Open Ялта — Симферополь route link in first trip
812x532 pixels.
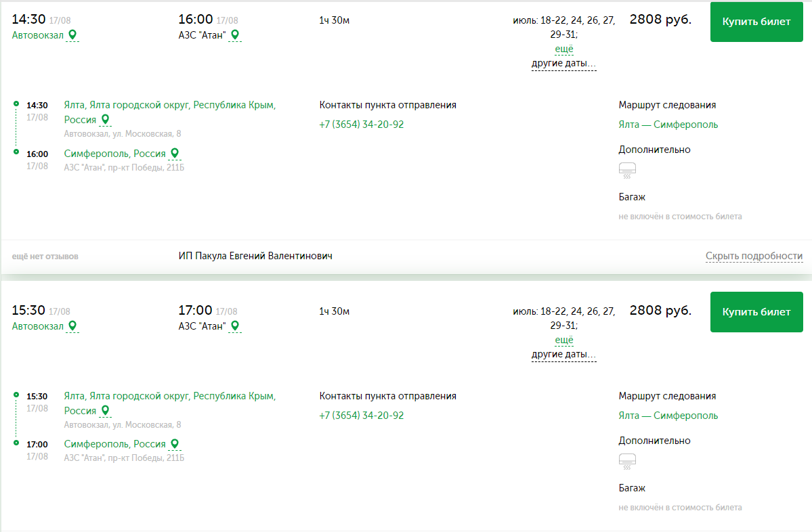pyautogui.click(x=668, y=125)
